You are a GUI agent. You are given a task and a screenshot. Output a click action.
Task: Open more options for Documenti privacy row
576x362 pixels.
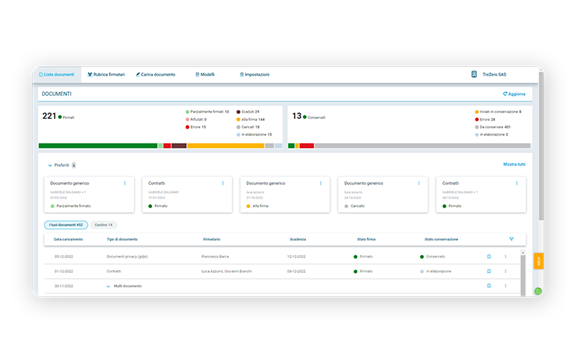click(505, 257)
